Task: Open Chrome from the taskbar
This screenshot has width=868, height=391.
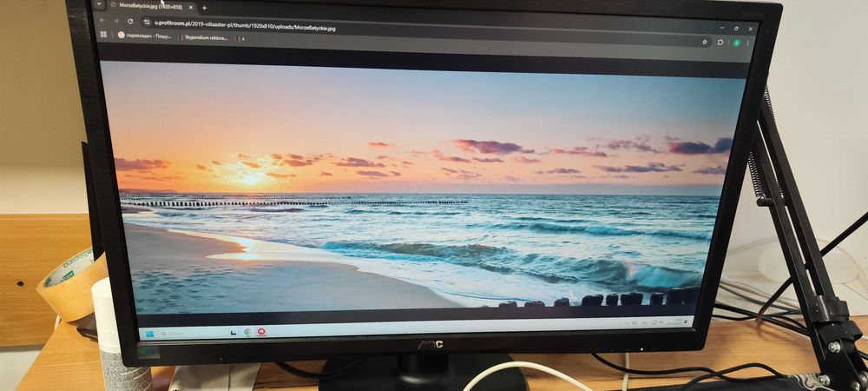Action: click(247, 332)
